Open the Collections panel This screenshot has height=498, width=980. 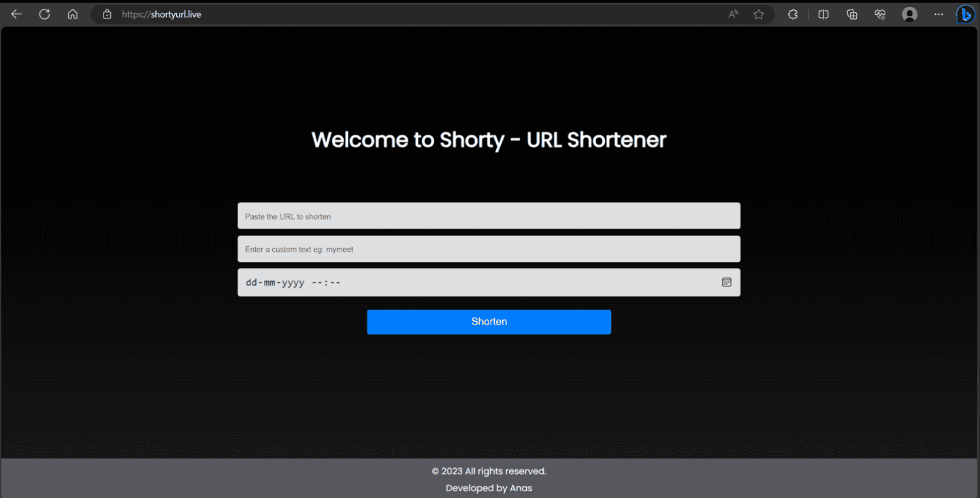click(x=851, y=14)
